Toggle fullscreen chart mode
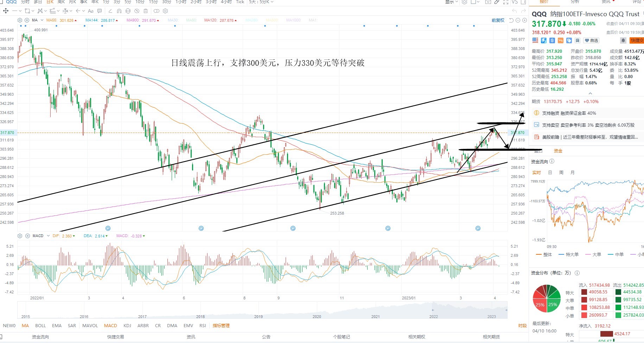Viewport: 644px width, 343px height. coord(506,2)
